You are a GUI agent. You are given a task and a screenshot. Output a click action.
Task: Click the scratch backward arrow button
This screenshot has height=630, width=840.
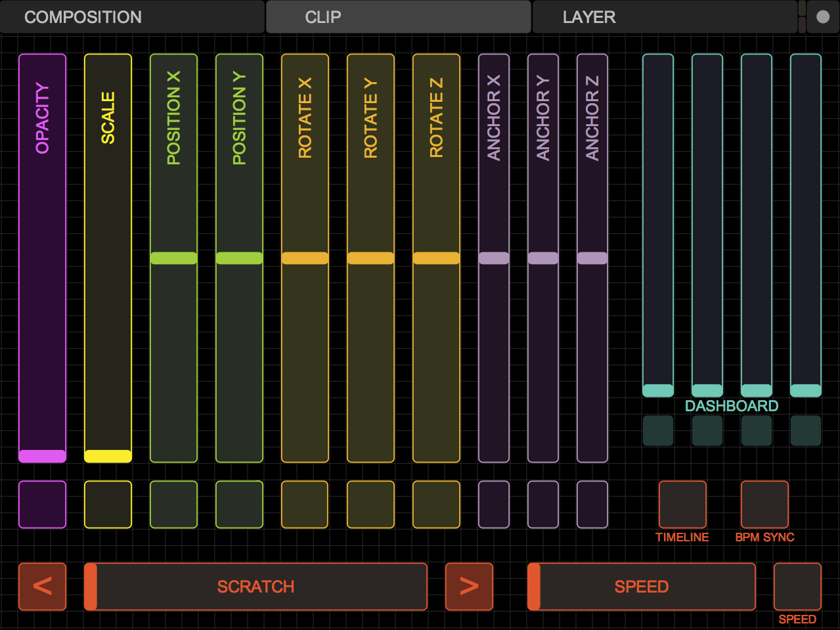coord(42,586)
